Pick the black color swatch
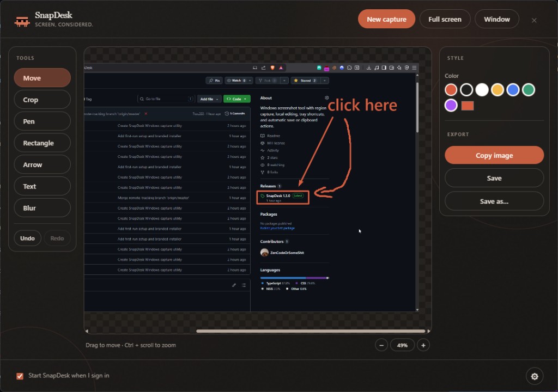Screen dimensions: 558x392 (466, 90)
